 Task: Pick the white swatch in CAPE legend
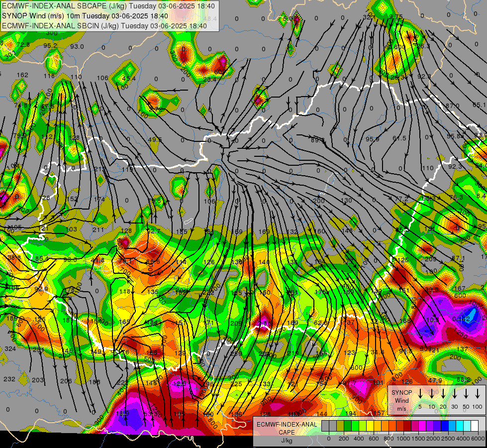[x=475, y=426]
